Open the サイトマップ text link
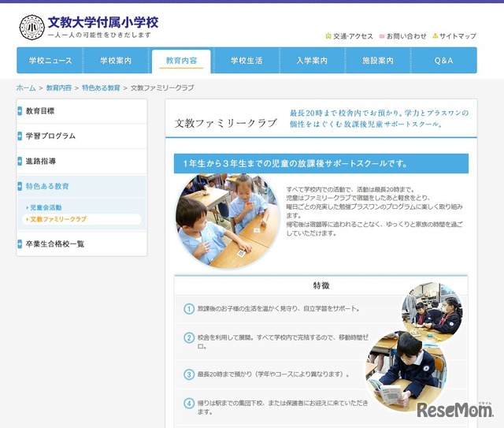Screen dimensions: 504x428 coord(458,36)
